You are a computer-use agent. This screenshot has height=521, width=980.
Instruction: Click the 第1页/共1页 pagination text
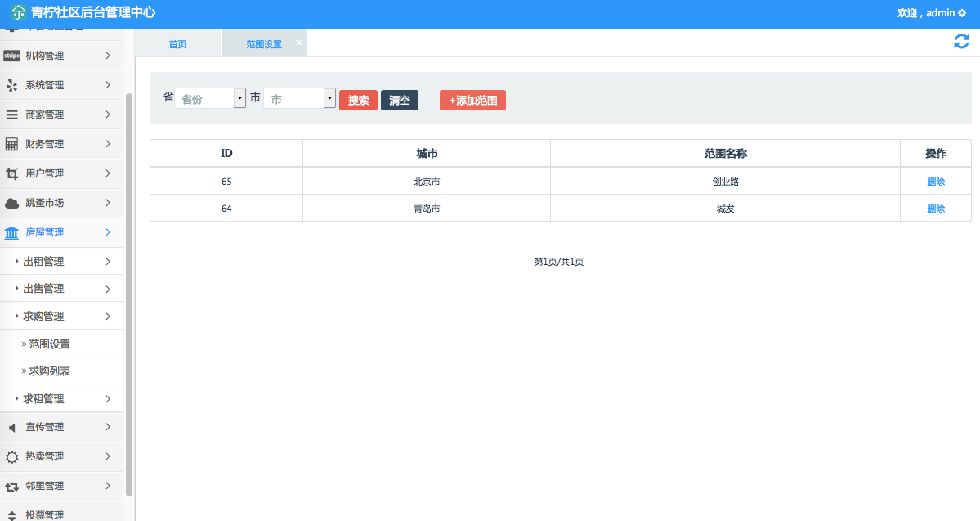(x=559, y=262)
